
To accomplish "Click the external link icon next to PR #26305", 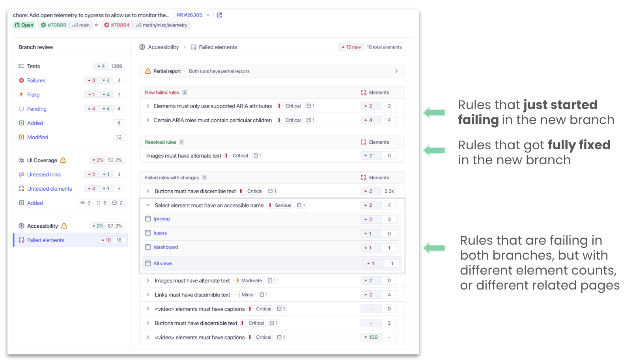I will click(219, 15).
